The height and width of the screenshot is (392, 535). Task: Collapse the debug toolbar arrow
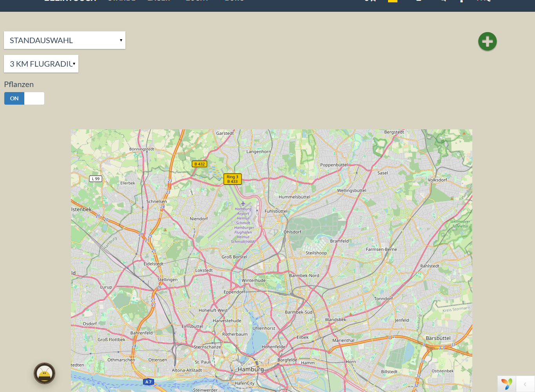point(525,384)
